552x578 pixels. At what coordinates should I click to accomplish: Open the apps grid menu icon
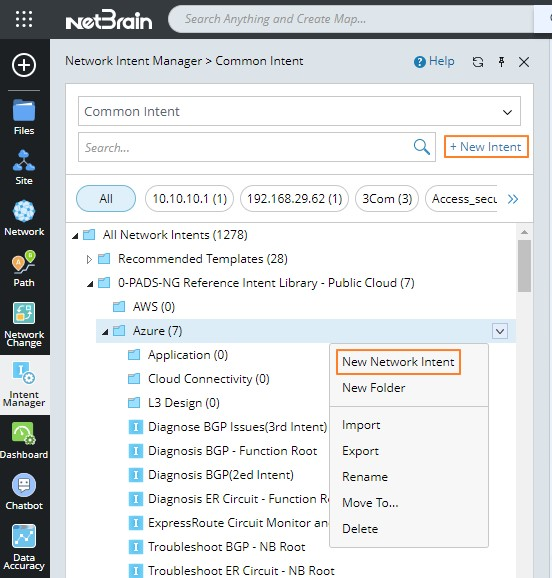pos(24,19)
